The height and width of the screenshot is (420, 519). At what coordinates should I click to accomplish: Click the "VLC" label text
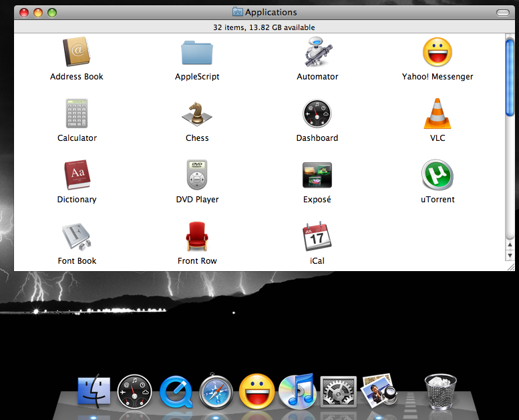tap(438, 138)
